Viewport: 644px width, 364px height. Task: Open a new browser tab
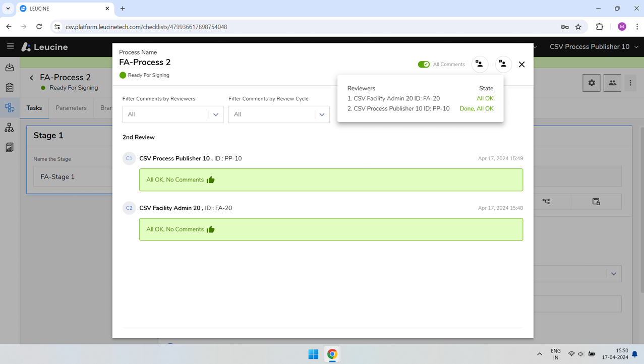click(123, 9)
